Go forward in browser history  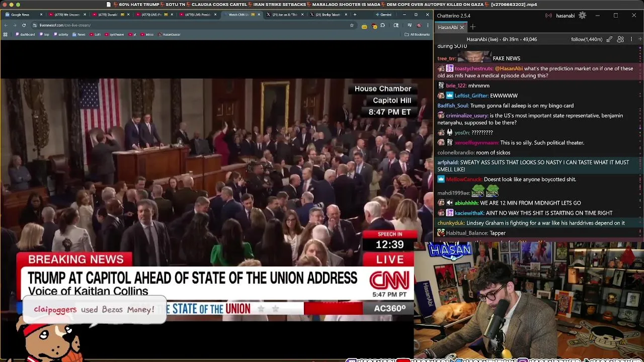pyautogui.click(x=15, y=25)
